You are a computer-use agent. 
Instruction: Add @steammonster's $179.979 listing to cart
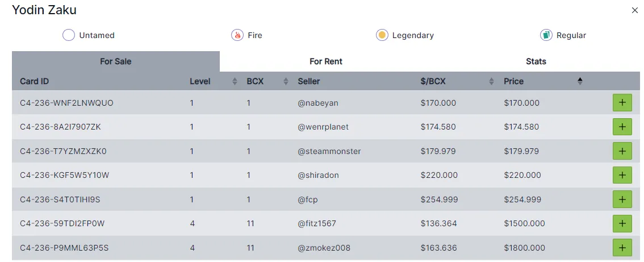[x=622, y=151]
